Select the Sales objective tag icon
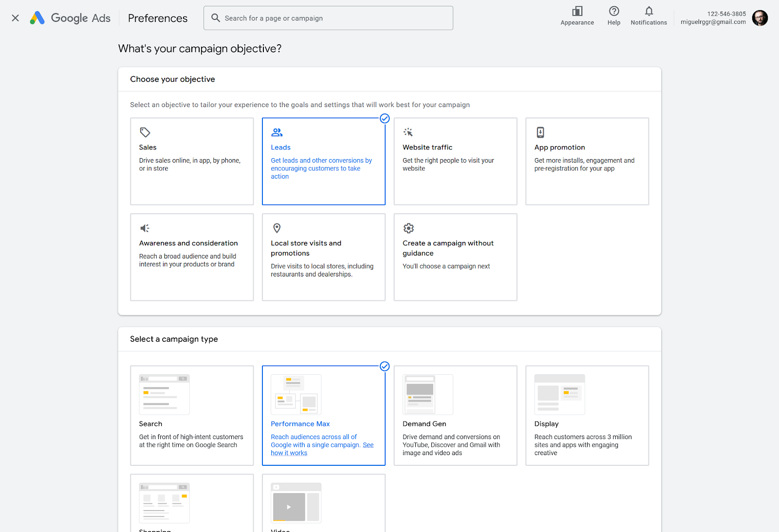The image size is (779, 532). (145, 132)
